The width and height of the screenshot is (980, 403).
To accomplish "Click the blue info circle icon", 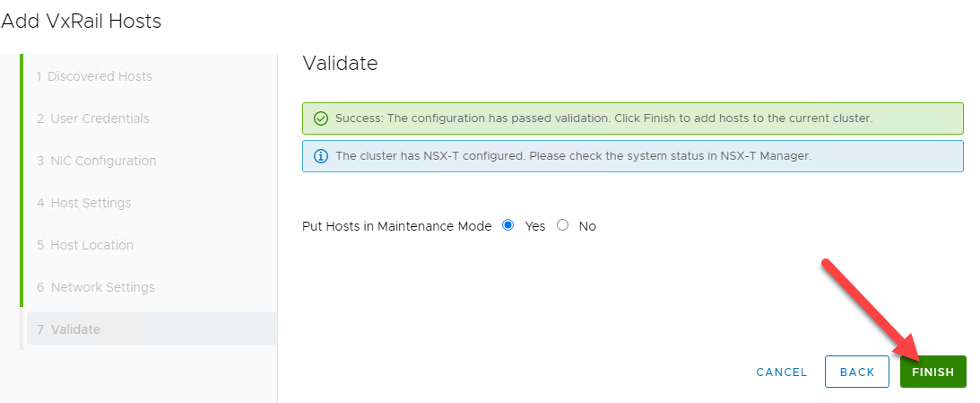I will [x=321, y=156].
